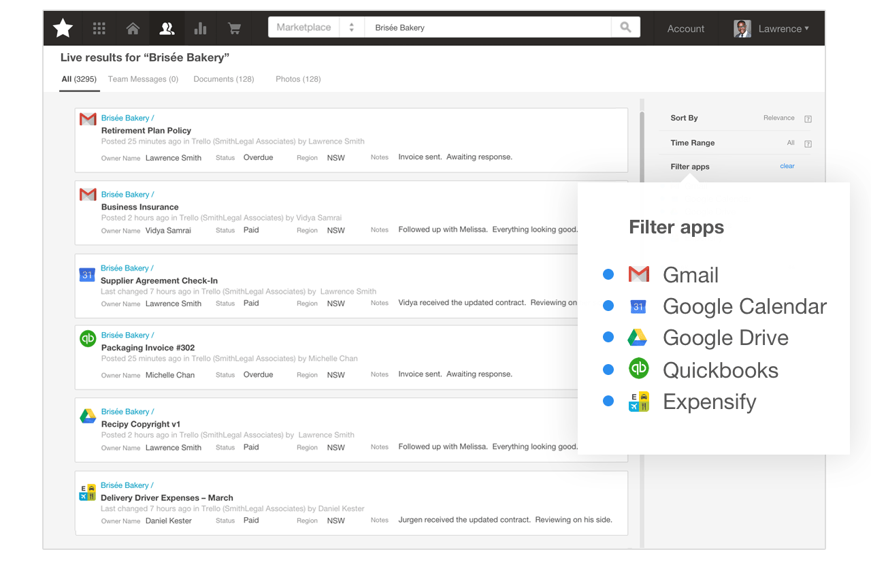
Task: Click owner name Daniel Kester
Action: click(x=169, y=521)
